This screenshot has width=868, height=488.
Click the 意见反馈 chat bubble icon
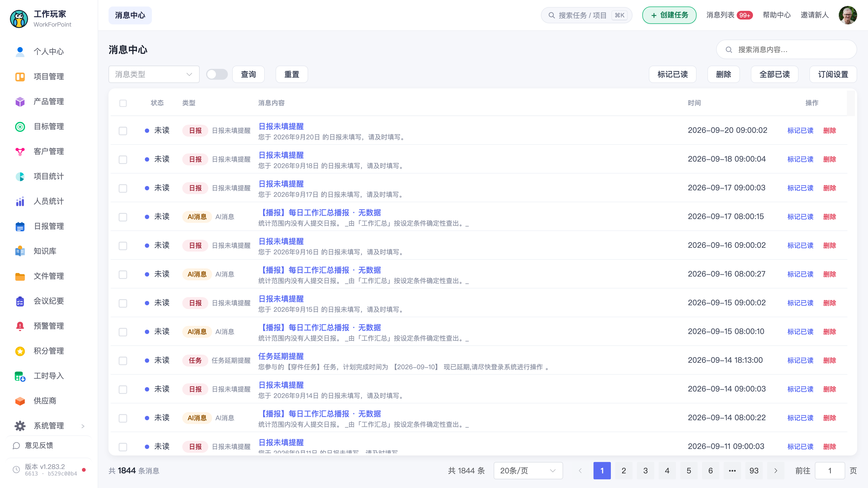[16, 445]
